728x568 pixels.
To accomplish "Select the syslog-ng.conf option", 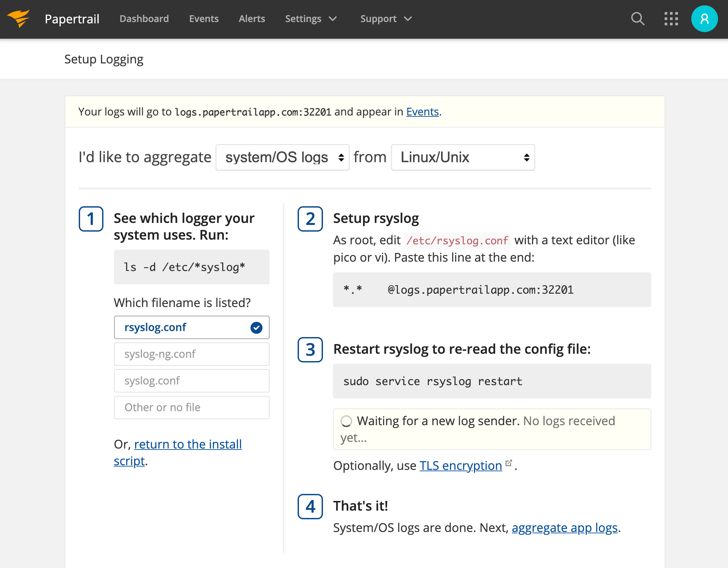I will [x=192, y=354].
